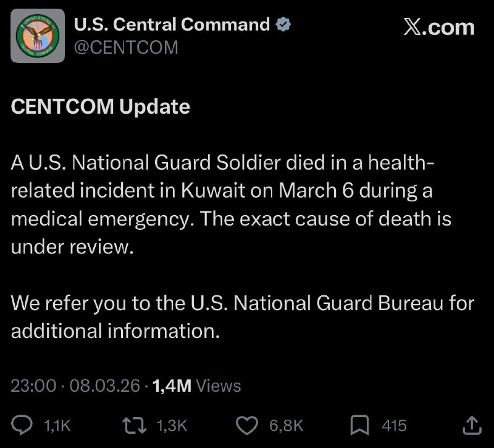Click the 1,3K repost count
This screenshot has width=494, height=448.
pyautogui.click(x=171, y=425)
